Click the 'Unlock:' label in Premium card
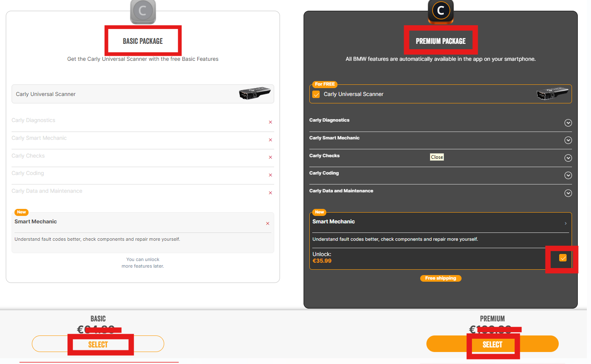 [322, 254]
